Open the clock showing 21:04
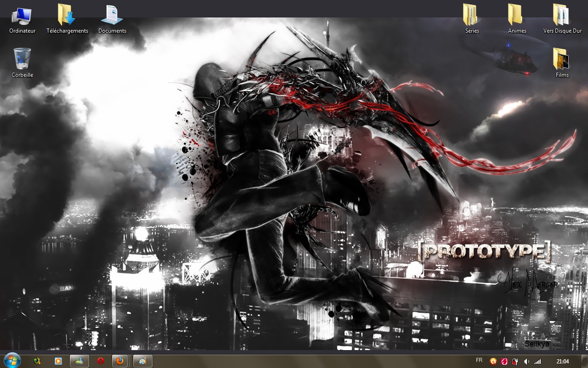588x368 pixels. point(562,362)
